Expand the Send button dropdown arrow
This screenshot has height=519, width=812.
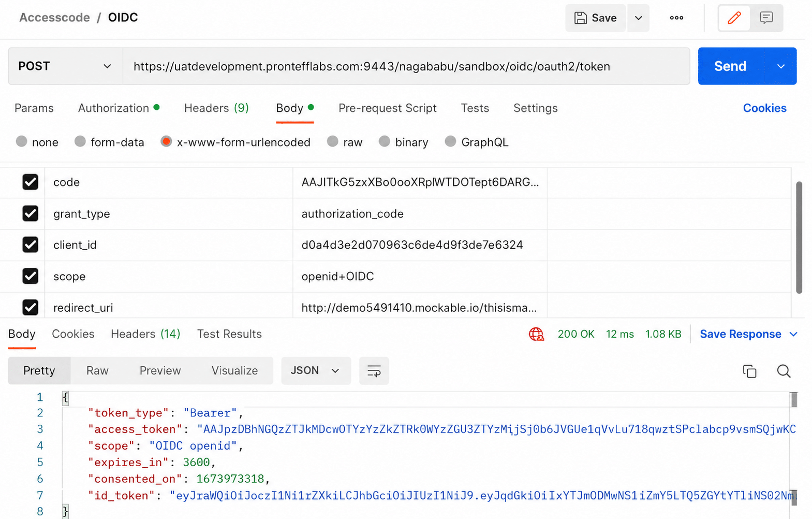tap(781, 66)
